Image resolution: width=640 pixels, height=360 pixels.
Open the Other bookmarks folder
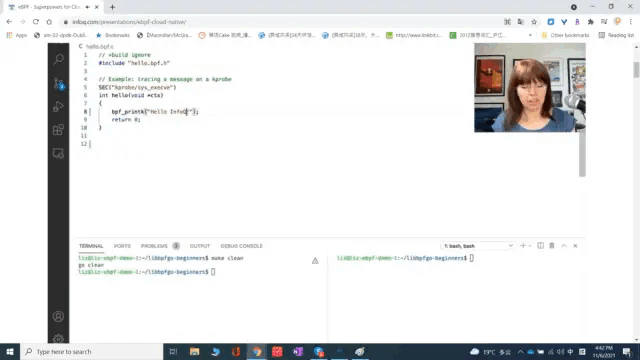(565, 35)
